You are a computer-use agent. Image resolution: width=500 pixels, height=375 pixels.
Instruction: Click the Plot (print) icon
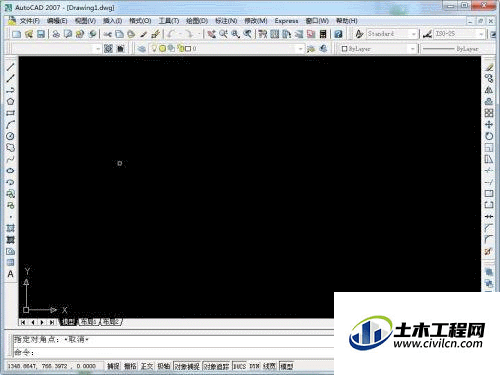pyautogui.click(x=56, y=34)
